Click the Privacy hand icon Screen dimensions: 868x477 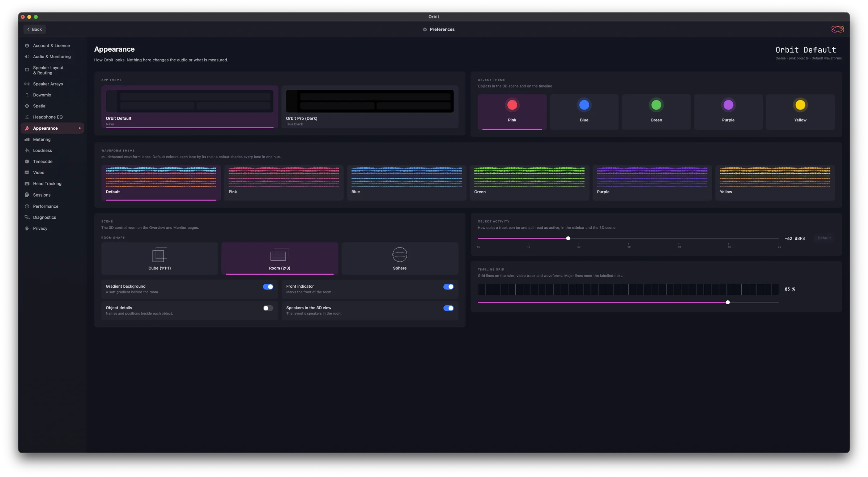[x=27, y=228]
